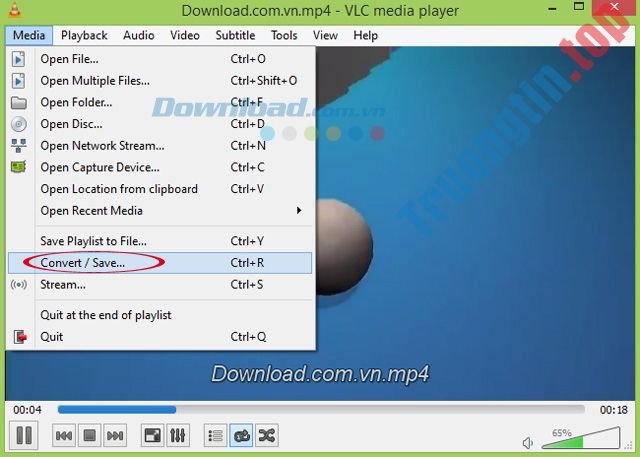Click the Open Multiple Files icon
Viewport: 640px width, 457px height.
click(x=18, y=81)
